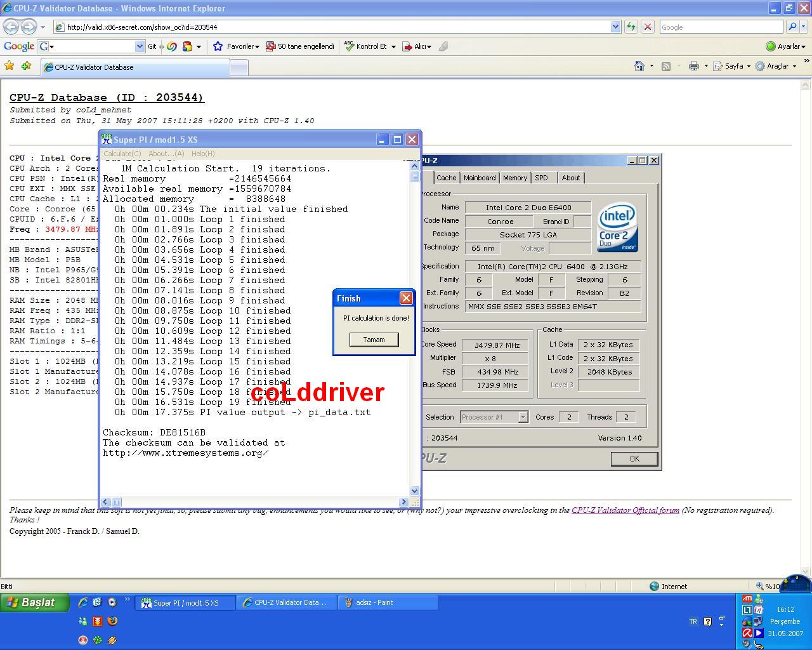This screenshot has width=812, height=650.
Task: Open the Sayfa menu dropdown
Action: click(x=749, y=66)
